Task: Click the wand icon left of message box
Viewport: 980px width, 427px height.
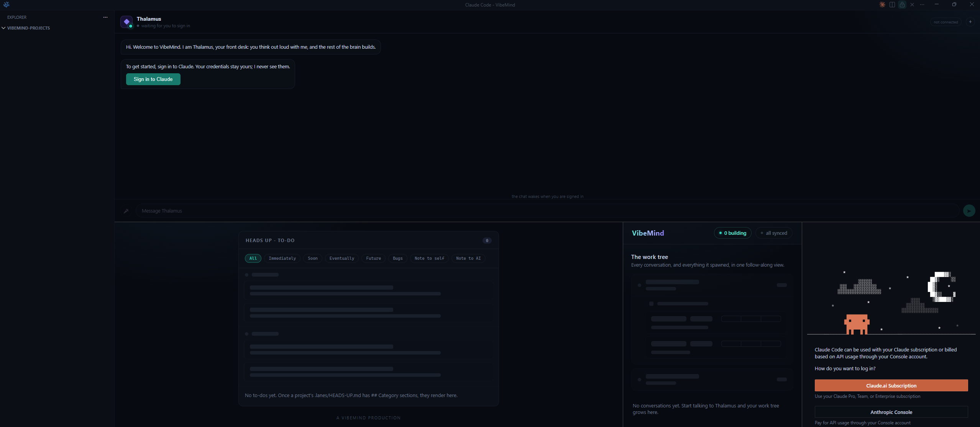Action: pos(126,211)
